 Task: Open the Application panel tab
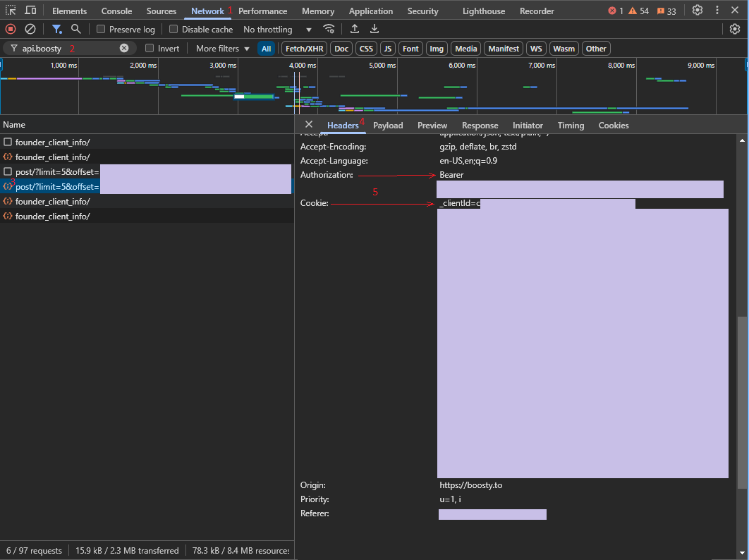pyautogui.click(x=371, y=11)
